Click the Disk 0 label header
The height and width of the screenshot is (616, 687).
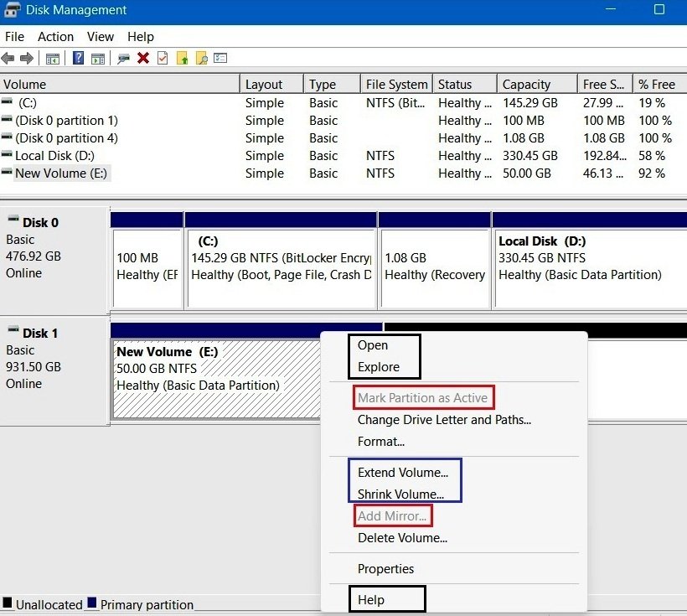pos(40,223)
